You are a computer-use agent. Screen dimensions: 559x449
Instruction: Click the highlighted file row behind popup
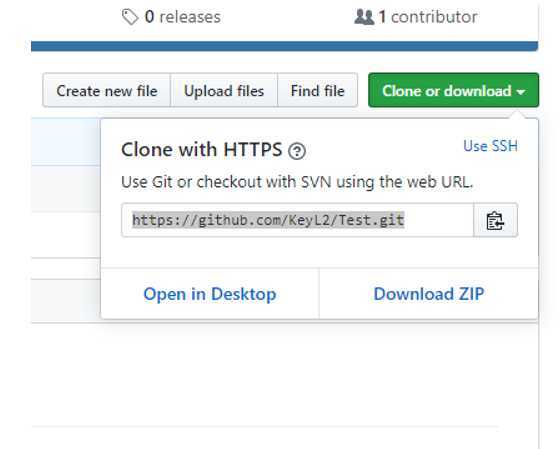[66, 142]
